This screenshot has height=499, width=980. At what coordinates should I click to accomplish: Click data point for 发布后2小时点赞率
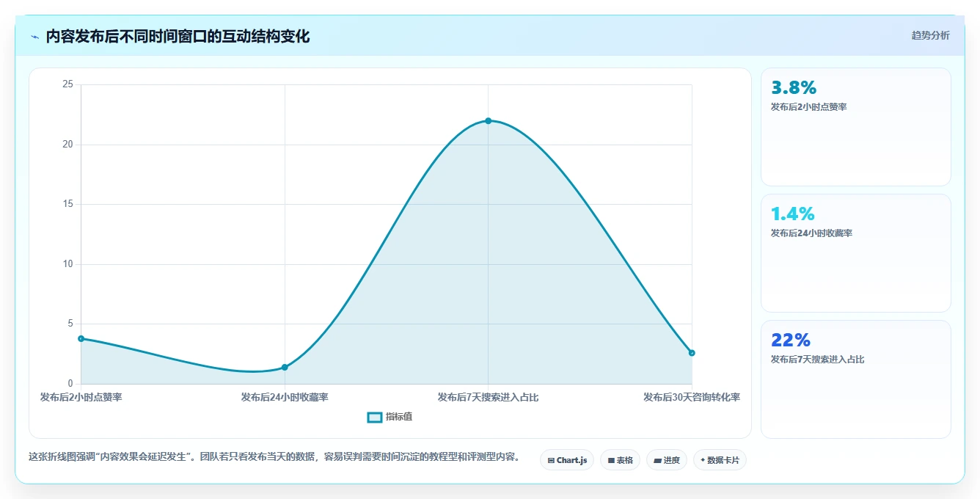pyautogui.click(x=81, y=338)
